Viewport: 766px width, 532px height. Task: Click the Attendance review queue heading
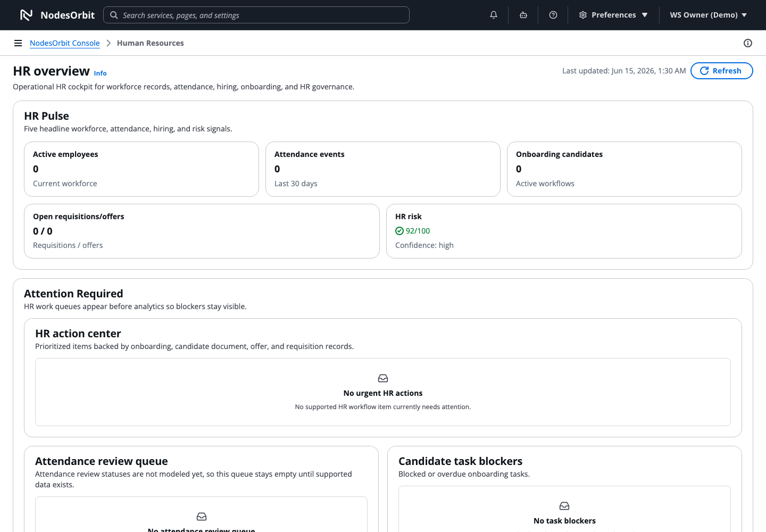pos(102,461)
